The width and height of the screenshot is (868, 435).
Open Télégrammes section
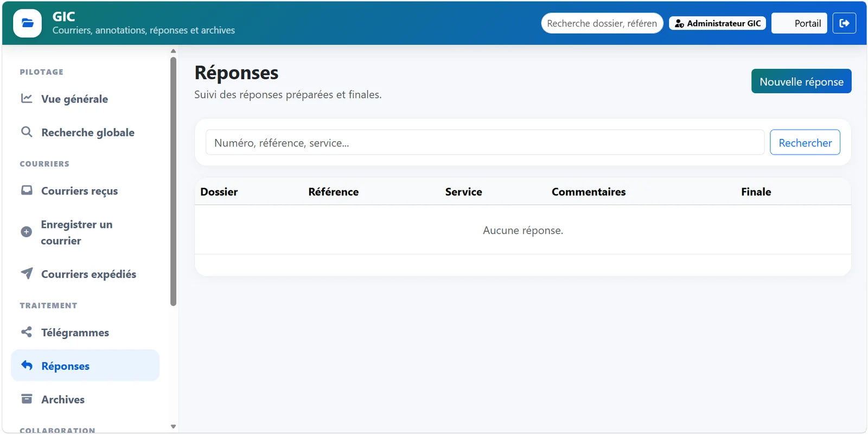[85, 332]
